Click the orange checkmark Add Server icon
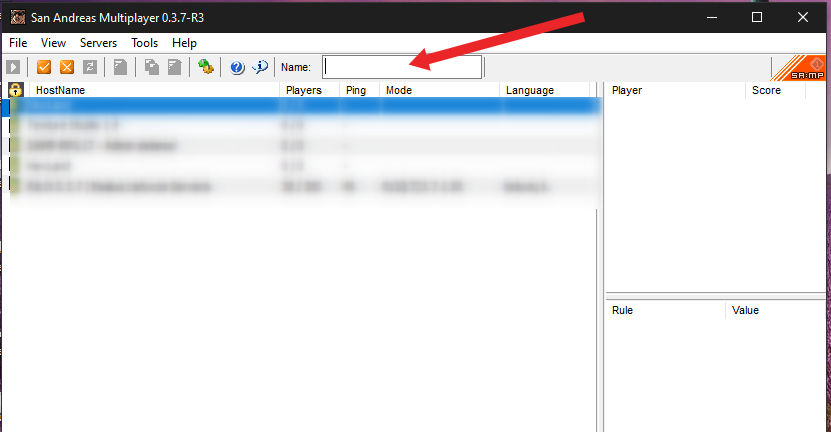The width and height of the screenshot is (831, 432). (x=44, y=67)
